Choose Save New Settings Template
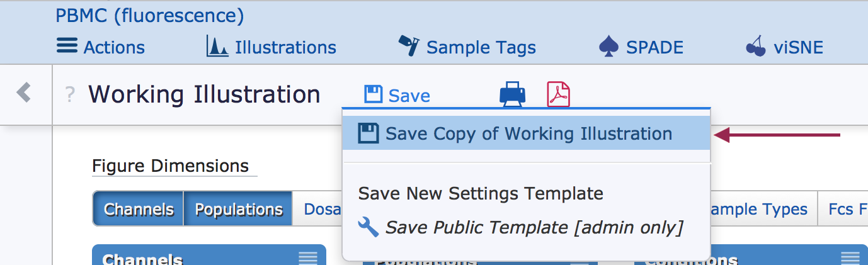Image resolution: width=868 pixels, height=265 pixels. click(x=481, y=193)
